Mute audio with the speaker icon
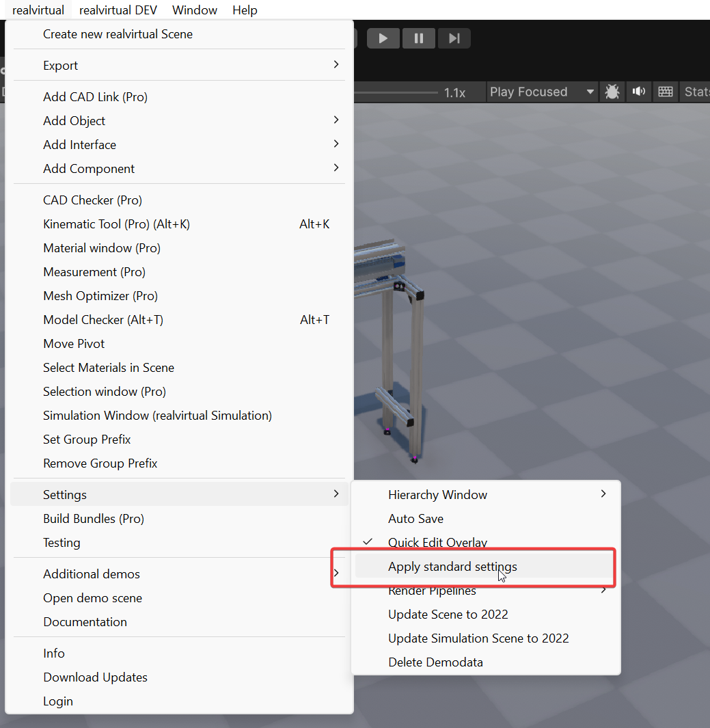This screenshot has height=728, width=710. click(x=638, y=92)
